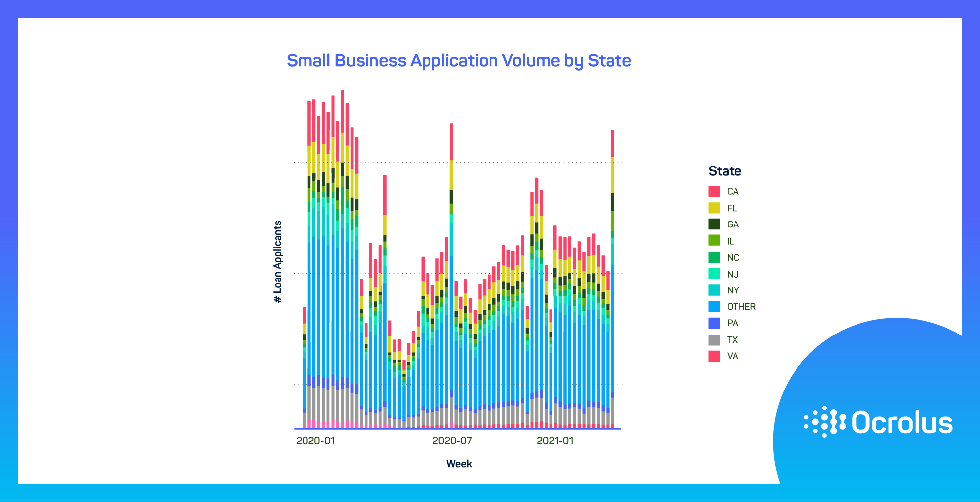Select the IL green legend swatch
Screen dimensions: 980x502
tap(714, 240)
